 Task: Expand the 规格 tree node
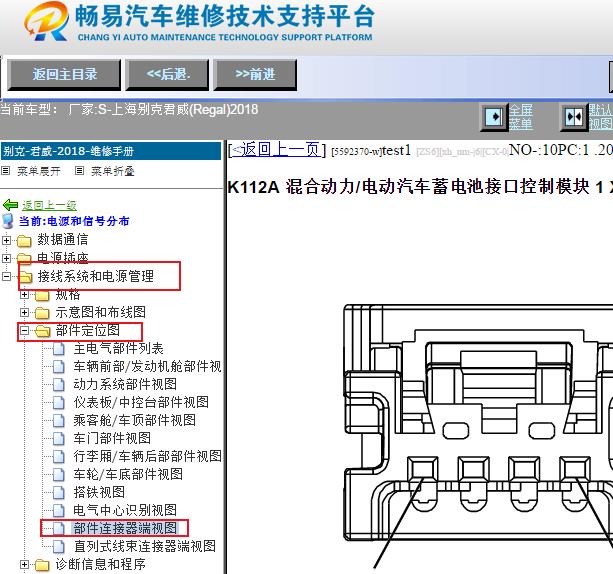(x=24, y=294)
